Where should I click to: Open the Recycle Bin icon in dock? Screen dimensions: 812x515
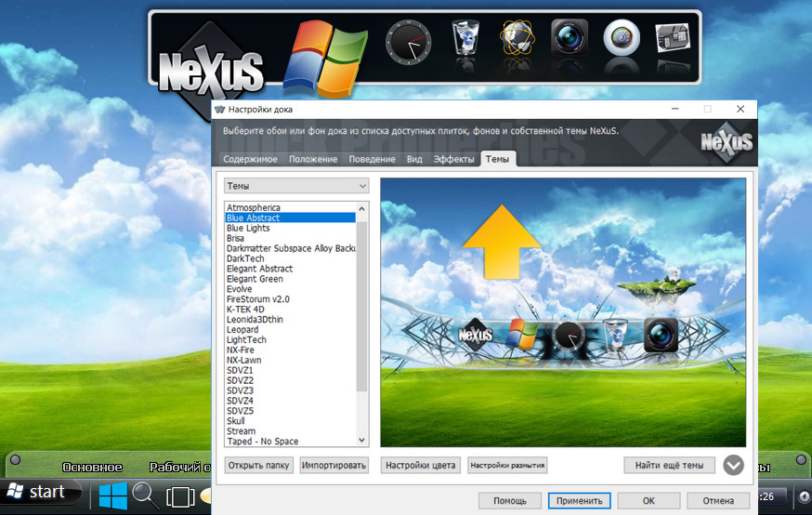click(465, 38)
